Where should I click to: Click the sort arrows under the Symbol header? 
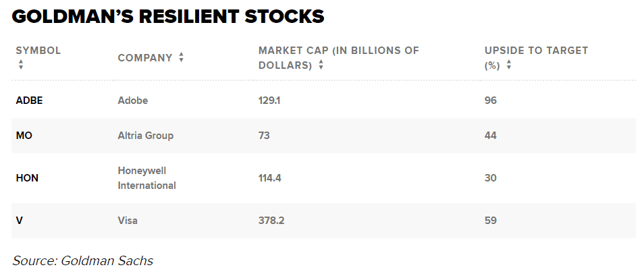[x=21, y=65]
